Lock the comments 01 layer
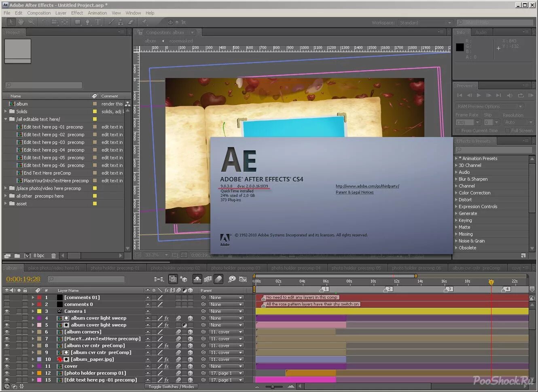Viewport: 538px width, 392px height. [25, 297]
